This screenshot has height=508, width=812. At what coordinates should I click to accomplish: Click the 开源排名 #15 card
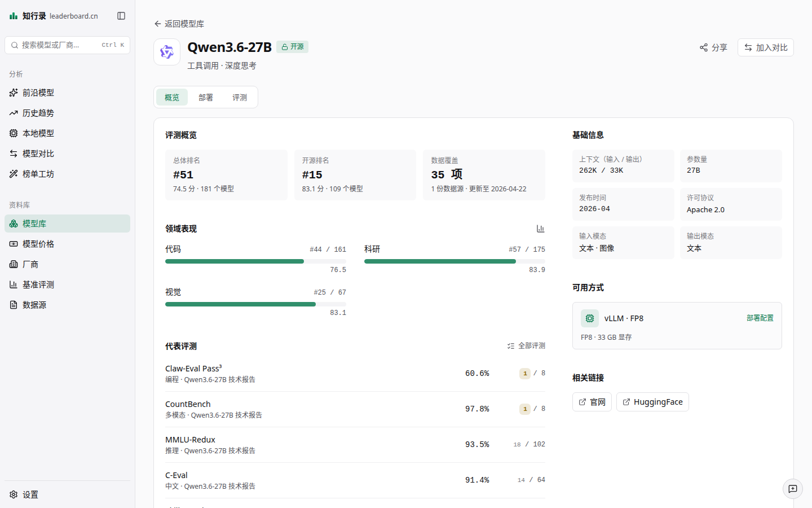pos(355,175)
